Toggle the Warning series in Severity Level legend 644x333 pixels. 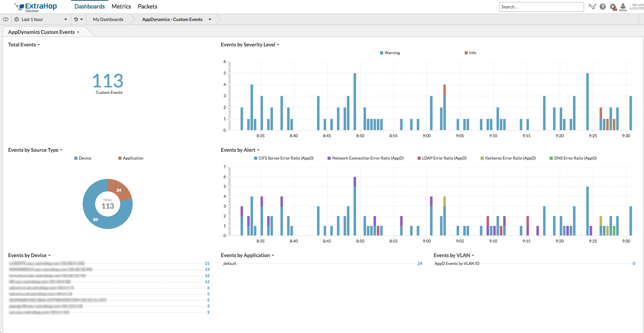point(390,53)
